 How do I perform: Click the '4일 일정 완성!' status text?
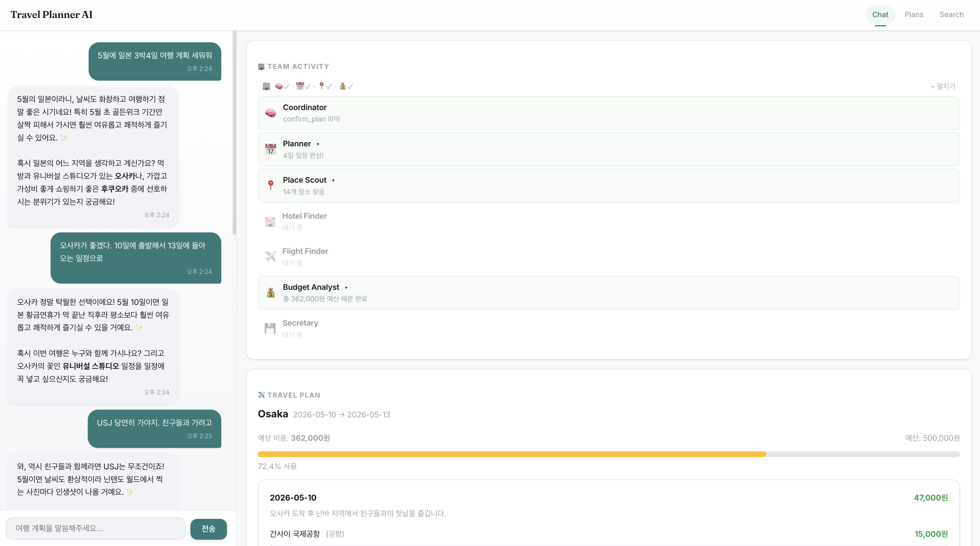(x=303, y=155)
